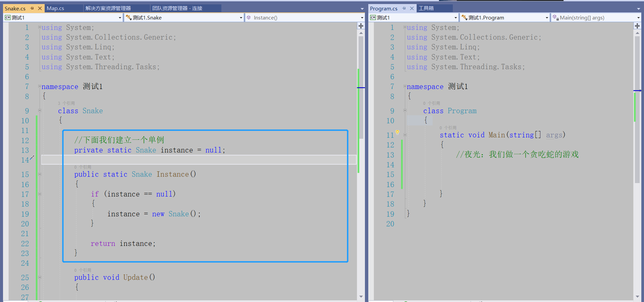
Task: Click the C# project icon in Program.cs navigation bar
Action: pos(373,17)
